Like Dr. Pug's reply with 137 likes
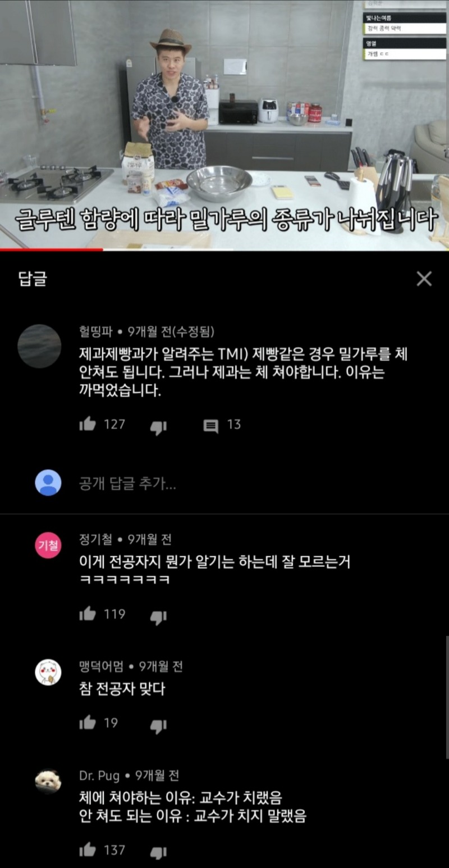Image resolution: width=449 pixels, height=868 pixels. coord(88,850)
